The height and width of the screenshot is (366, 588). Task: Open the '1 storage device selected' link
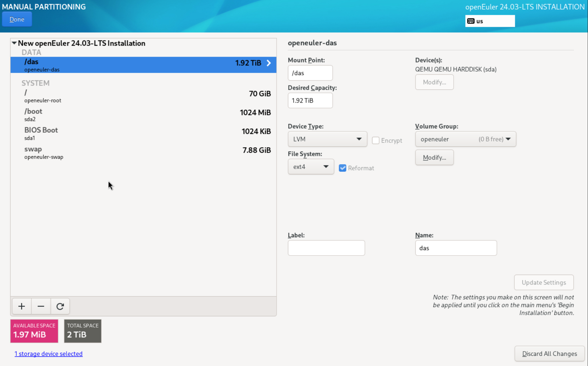pyautogui.click(x=49, y=354)
